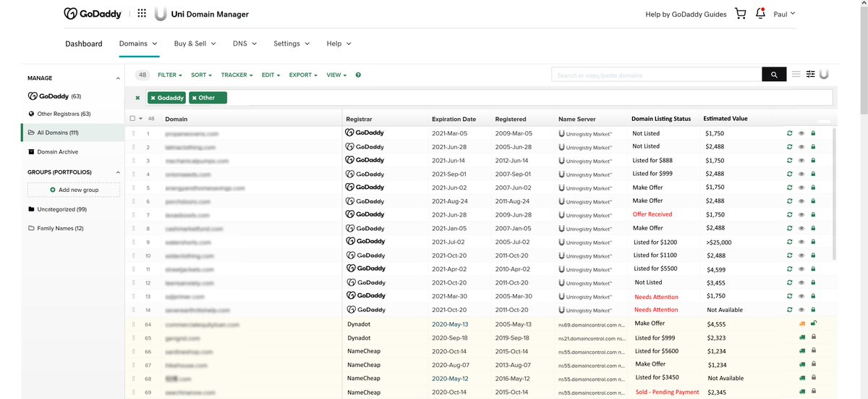Viewport: 868px width, 399px height.
Task: Click the green truck icon on row 66
Action: point(802,351)
